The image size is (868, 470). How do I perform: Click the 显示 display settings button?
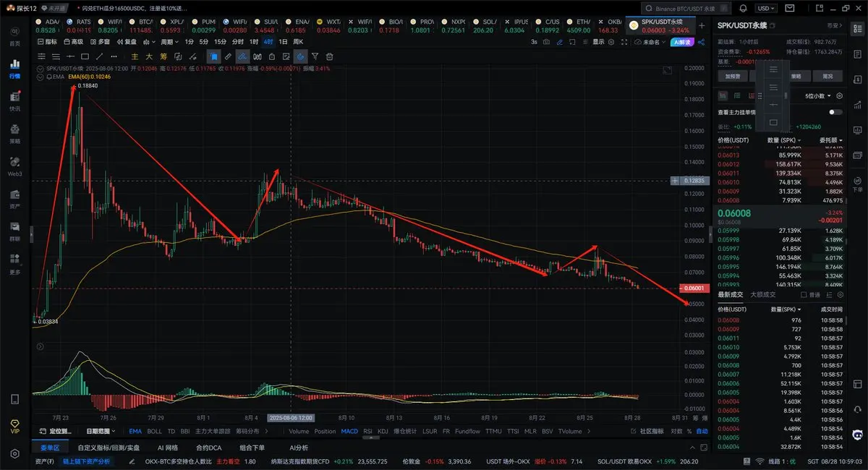pyautogui.click(x=598, y=42)
